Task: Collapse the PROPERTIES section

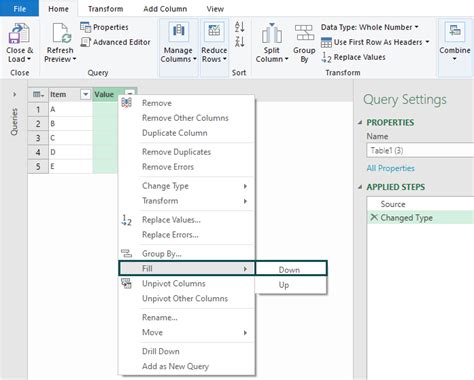Action: [360, 122]
